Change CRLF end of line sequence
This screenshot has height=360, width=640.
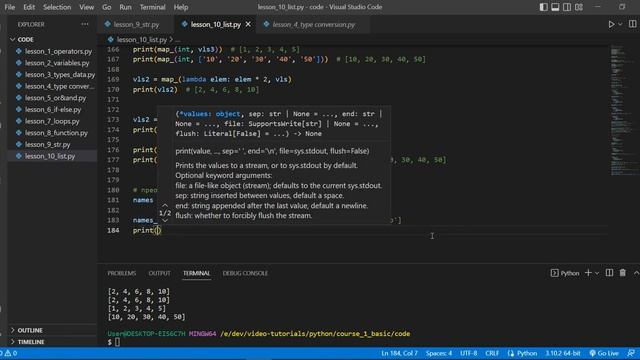point(492,353)
